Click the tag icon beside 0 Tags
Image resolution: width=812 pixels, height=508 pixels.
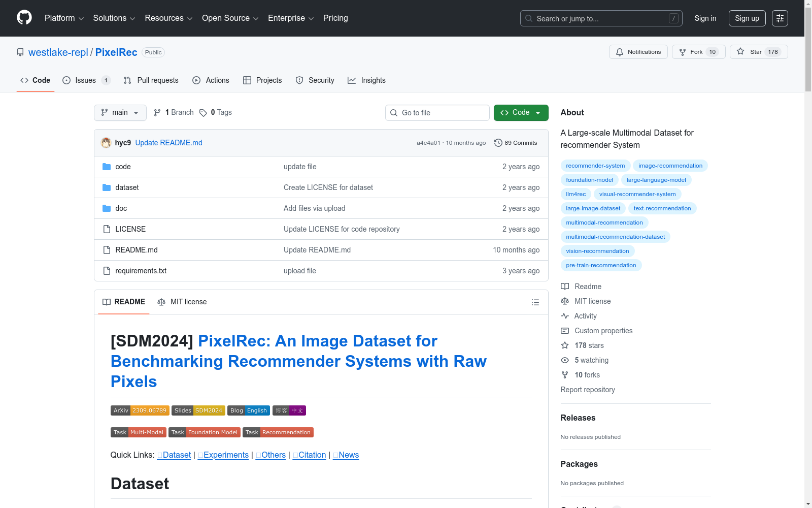(203, 113)
